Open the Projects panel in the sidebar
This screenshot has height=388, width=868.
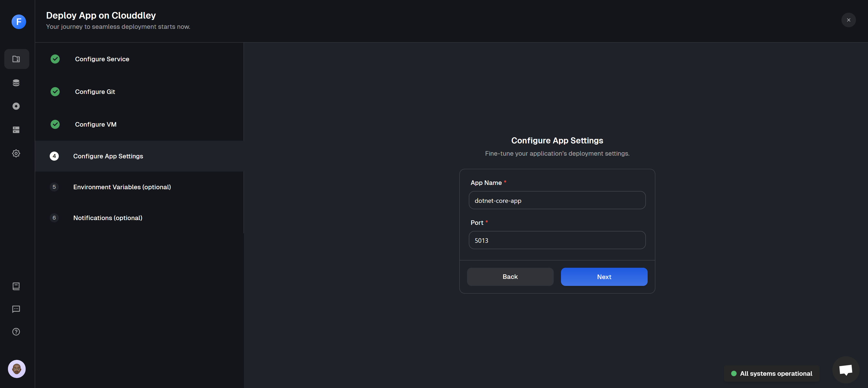tap(16, 59)
